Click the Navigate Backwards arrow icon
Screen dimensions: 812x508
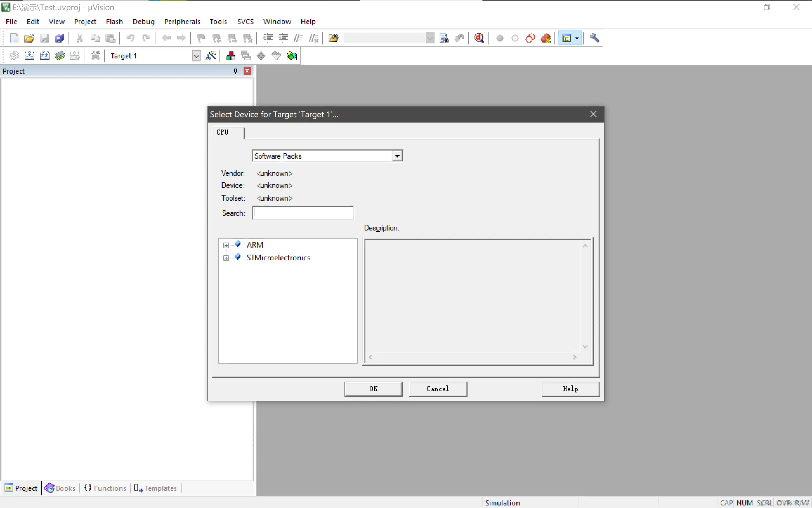[x=166, y=38]
